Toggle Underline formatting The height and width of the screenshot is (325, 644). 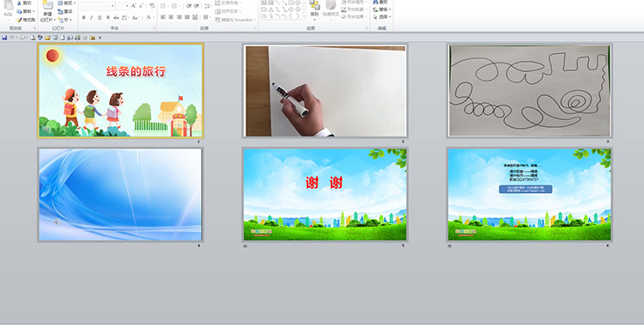[x=100, y=18]
